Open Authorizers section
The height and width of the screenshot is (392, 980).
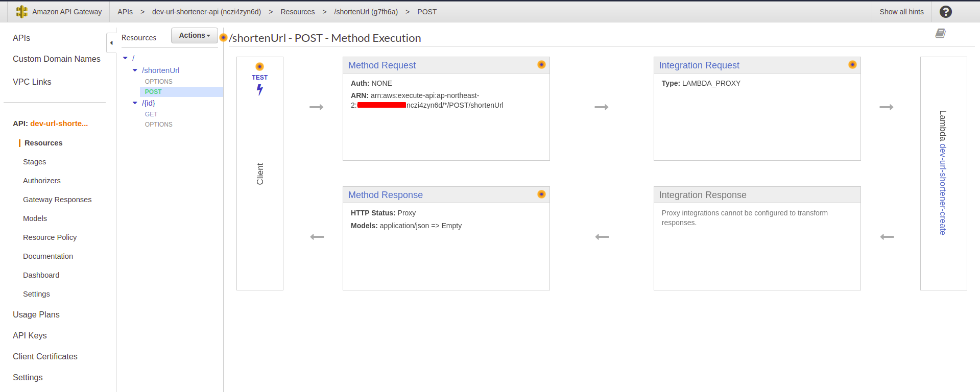pos(42,181)
